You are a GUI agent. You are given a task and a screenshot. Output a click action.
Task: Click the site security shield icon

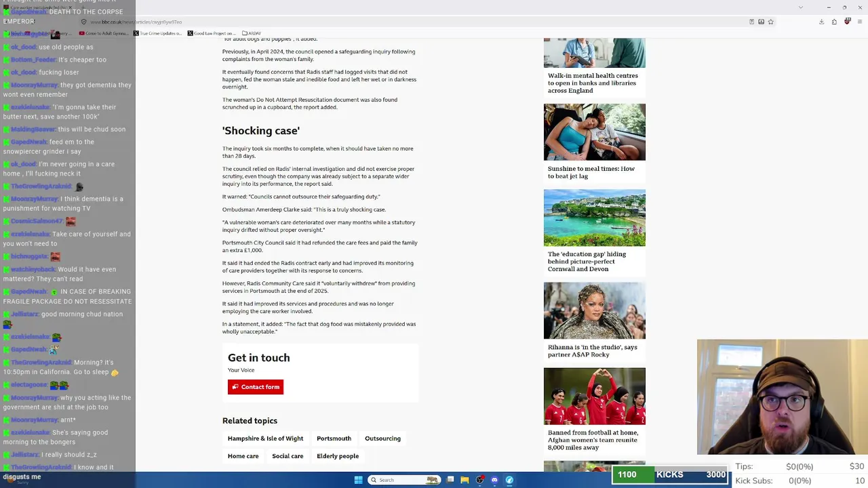coord(83,22)
